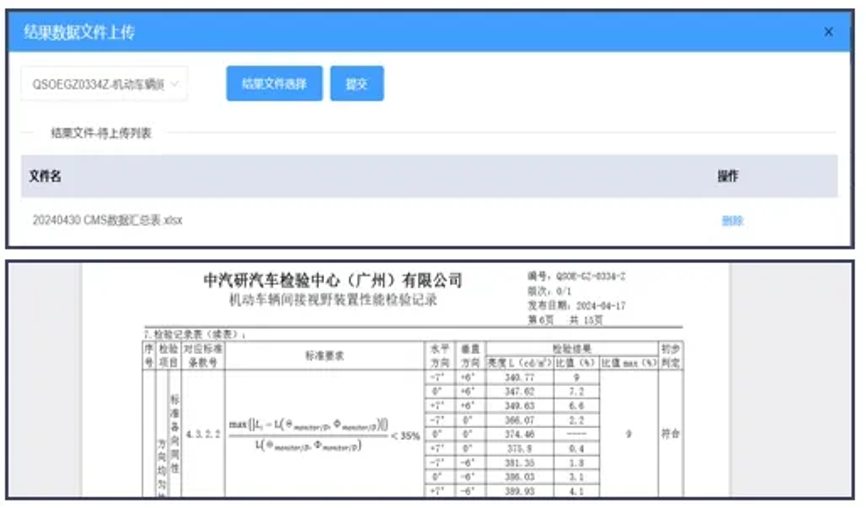The height and width of the screenshot is (508, 866).
Task: Click the 结果文件-待上传列表 section label
Action: (x=101, y=133)
